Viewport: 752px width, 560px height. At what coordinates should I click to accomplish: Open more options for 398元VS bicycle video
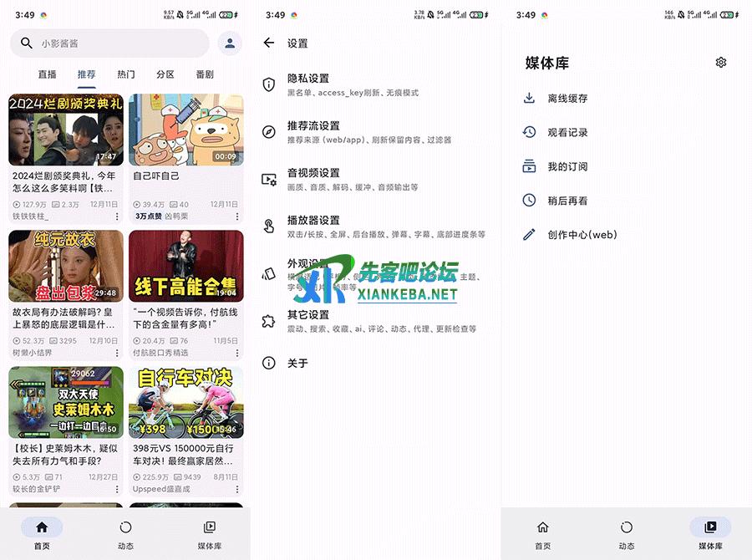click(237, 489)
